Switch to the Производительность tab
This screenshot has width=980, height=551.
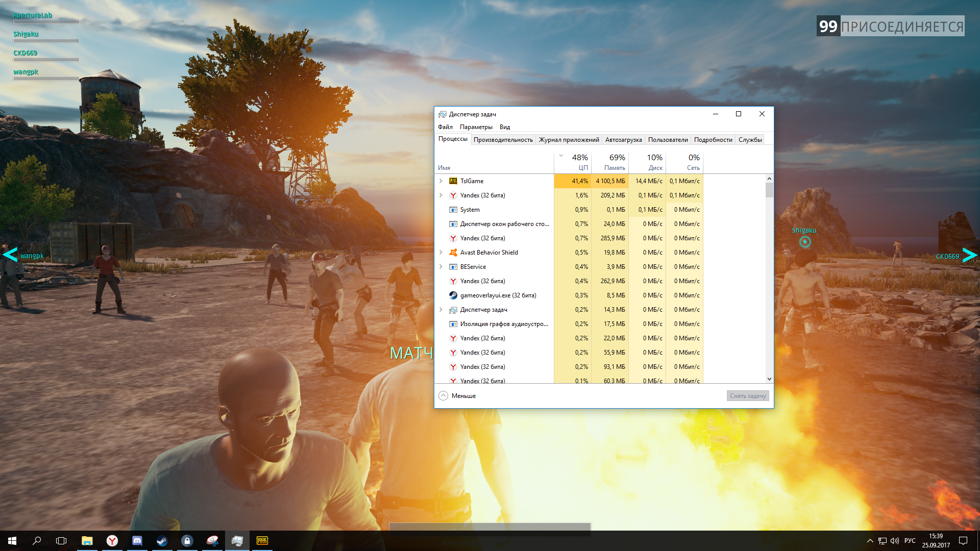click(503, 140)
